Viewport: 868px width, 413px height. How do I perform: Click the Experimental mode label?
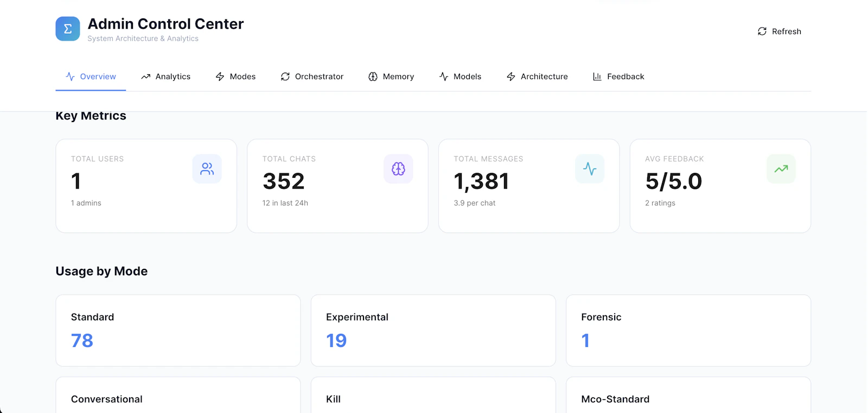[358, 317]
